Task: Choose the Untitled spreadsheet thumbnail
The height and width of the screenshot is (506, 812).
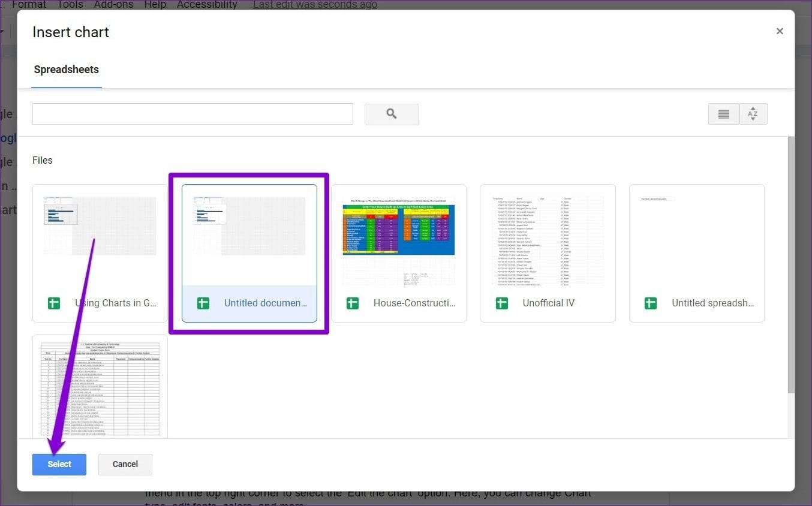Action: [697, 234]
